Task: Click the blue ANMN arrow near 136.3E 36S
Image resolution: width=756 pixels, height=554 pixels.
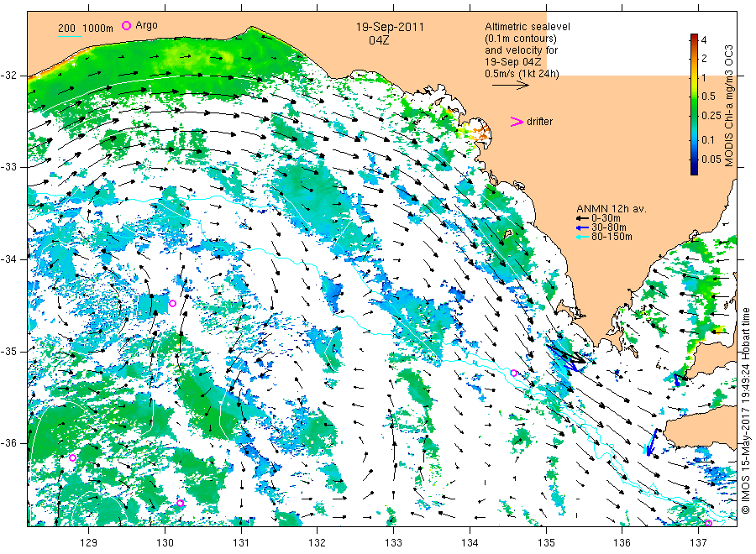Action: pos(651,442)
